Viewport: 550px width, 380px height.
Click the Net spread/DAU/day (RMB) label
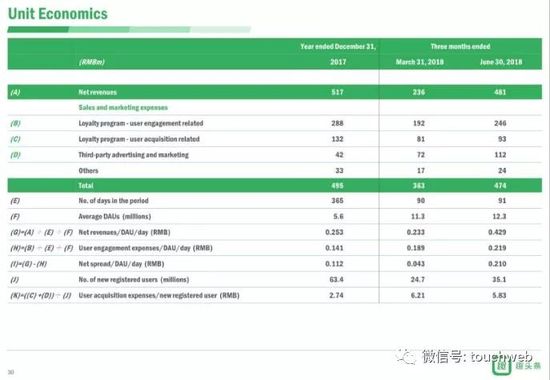pos(121,264)
